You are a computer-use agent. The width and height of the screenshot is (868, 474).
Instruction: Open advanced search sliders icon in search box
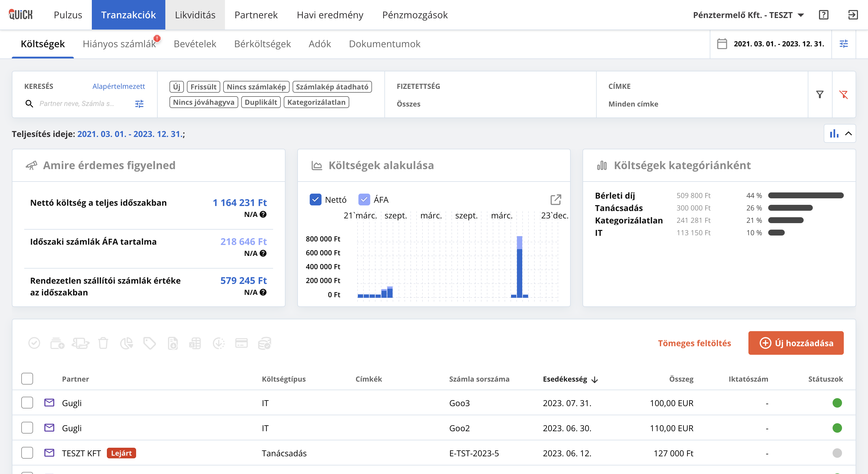coord(139,103)
